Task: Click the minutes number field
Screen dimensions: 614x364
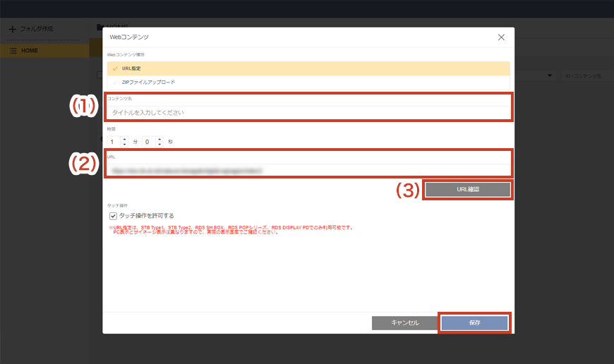Action: 114,142
